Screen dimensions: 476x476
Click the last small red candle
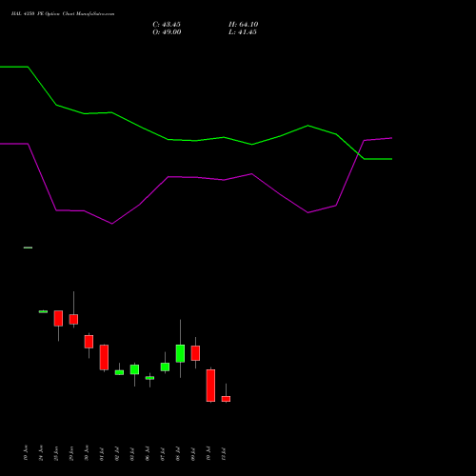coord(226,399)
